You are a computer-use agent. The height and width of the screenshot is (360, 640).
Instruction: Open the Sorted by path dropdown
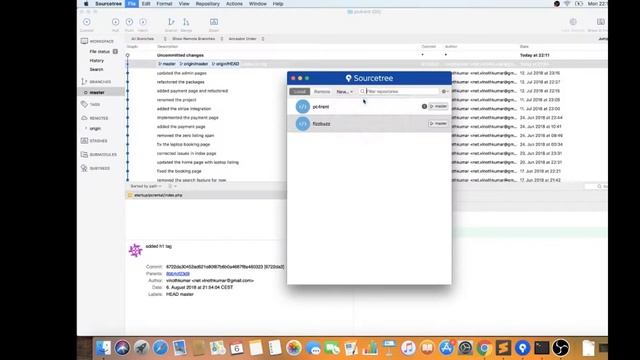pyautogui.click(x=146, y=186)
